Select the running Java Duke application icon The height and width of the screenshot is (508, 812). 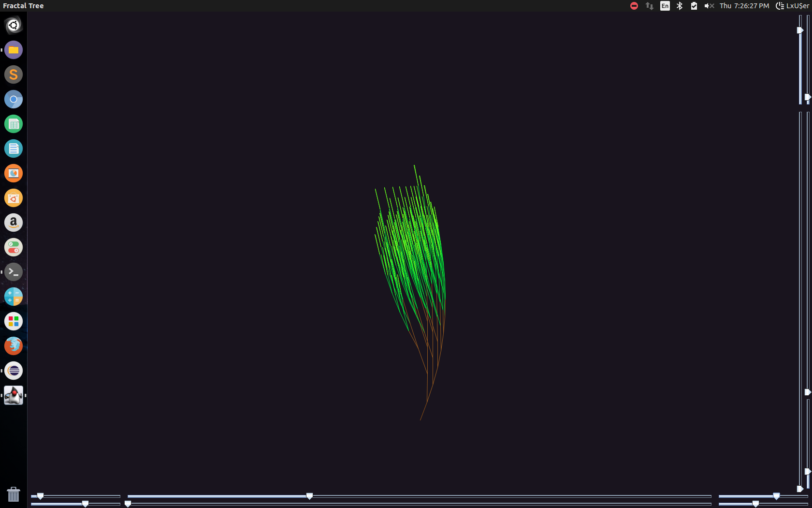[14, 395]
